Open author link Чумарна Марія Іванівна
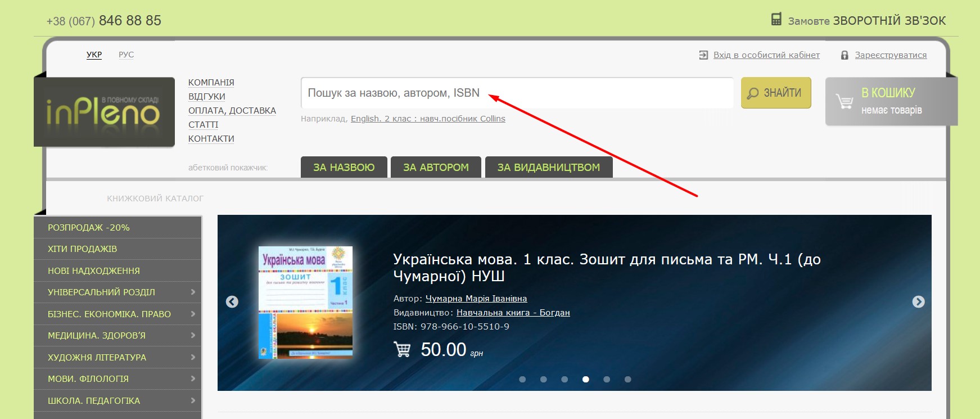Image resolution: width=980 pixels, height=419 pixels. click(476, 299)
